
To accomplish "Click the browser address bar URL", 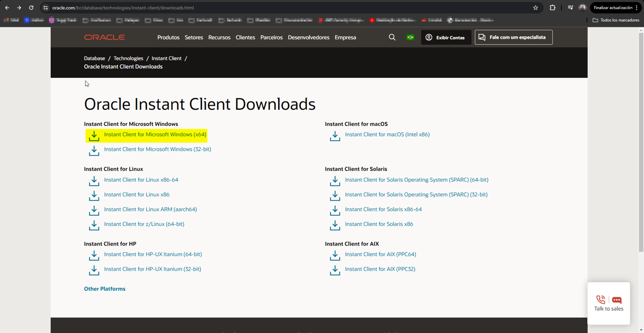I will click(x=123, y=8).
